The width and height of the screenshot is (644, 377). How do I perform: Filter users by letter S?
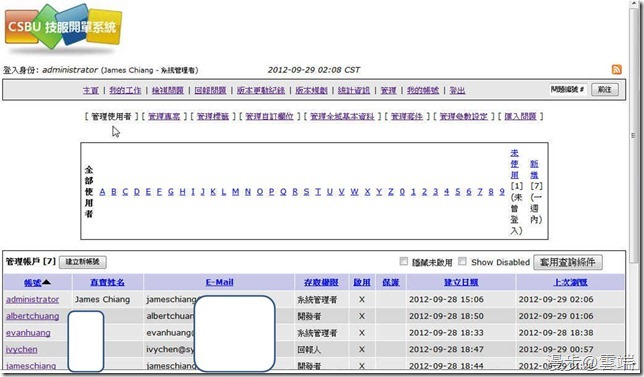coord(306,191)
